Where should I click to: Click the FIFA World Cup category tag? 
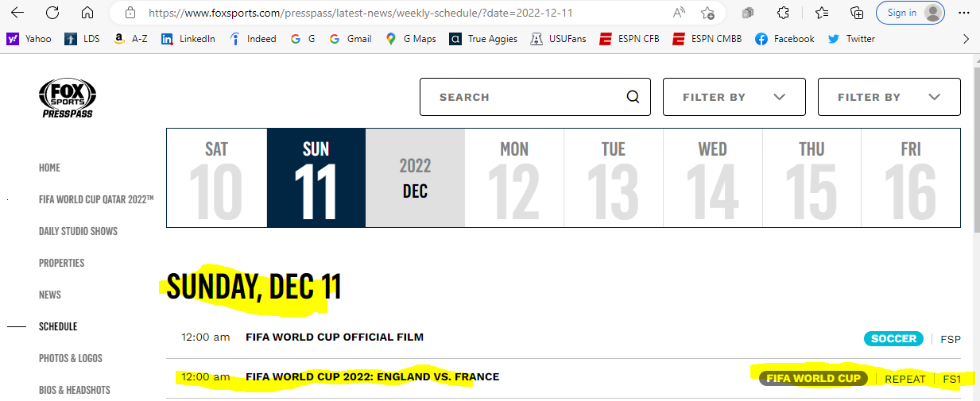(x=813, y=378)
